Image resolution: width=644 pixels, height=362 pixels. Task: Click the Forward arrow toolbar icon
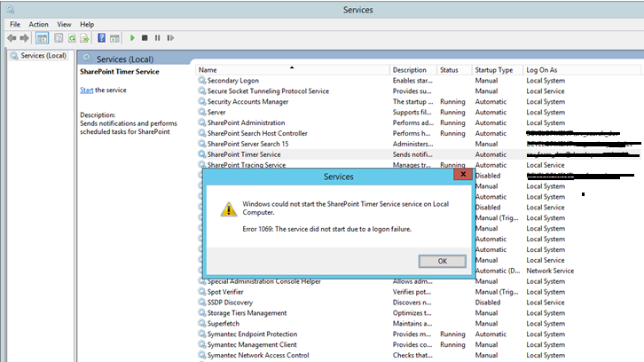(25, 38)
